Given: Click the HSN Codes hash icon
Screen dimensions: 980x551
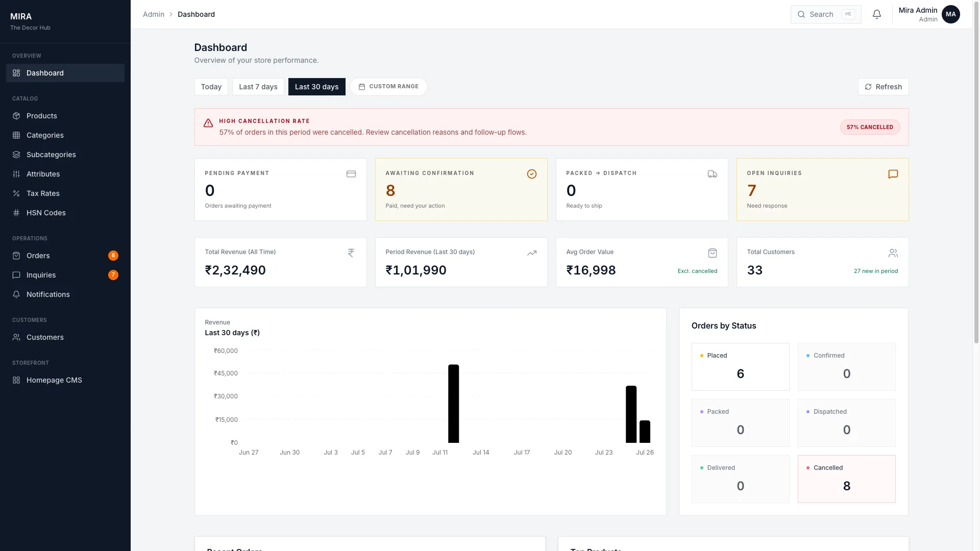Looking at the screenshot, I should tap(16, 213).
